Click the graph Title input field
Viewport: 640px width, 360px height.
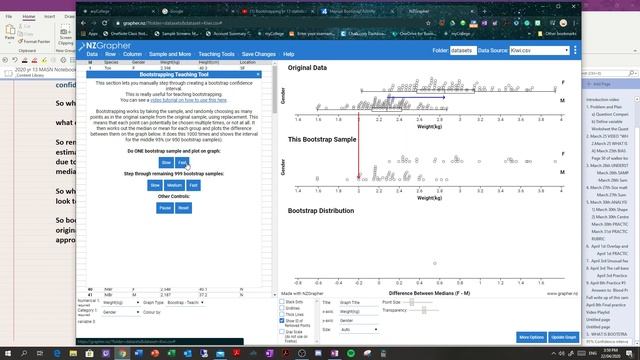point(358,302)
